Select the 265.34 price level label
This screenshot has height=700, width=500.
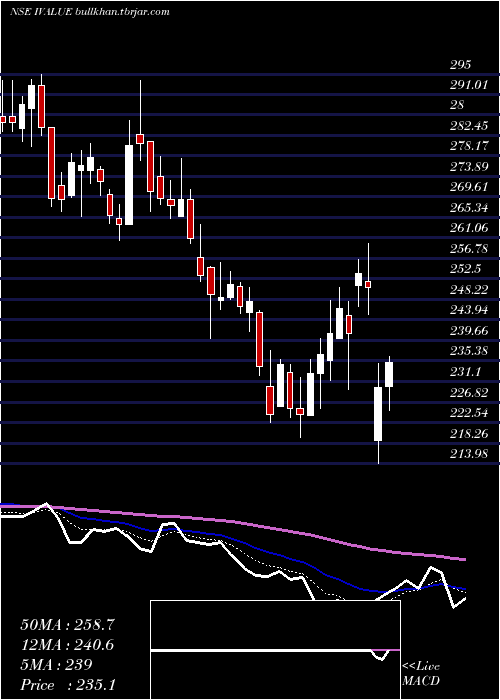click(x=469, y=208)
